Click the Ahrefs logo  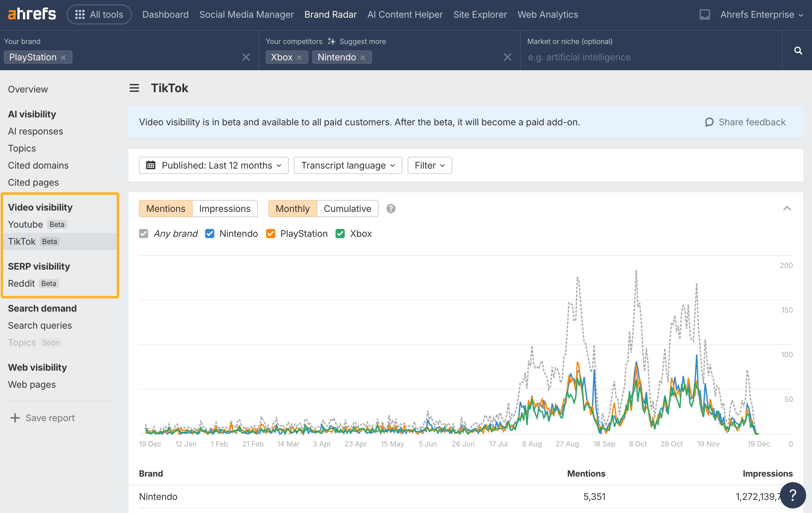point(32,14)
